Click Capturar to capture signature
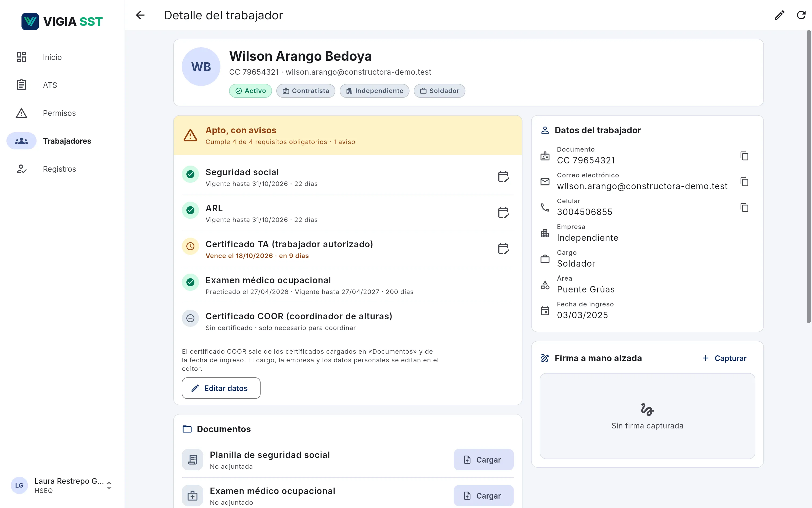The image size is (812, 508). pyautogui.click(x=724, y=358)
